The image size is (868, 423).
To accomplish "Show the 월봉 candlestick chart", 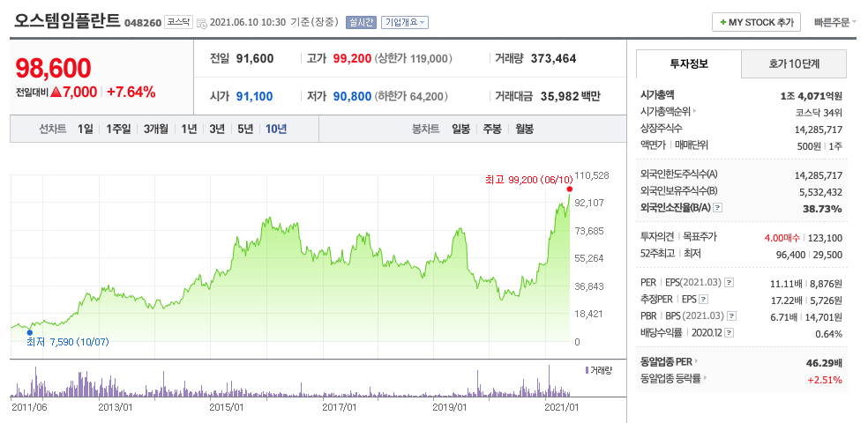I will (x=524, y=129).
